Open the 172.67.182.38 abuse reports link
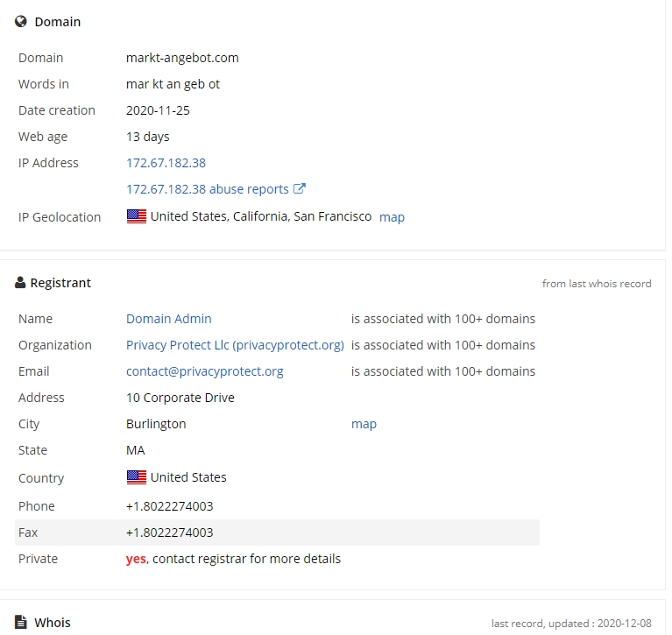Image resolution: width=672 pixels, height=635 pixels. tap(207, 189)
